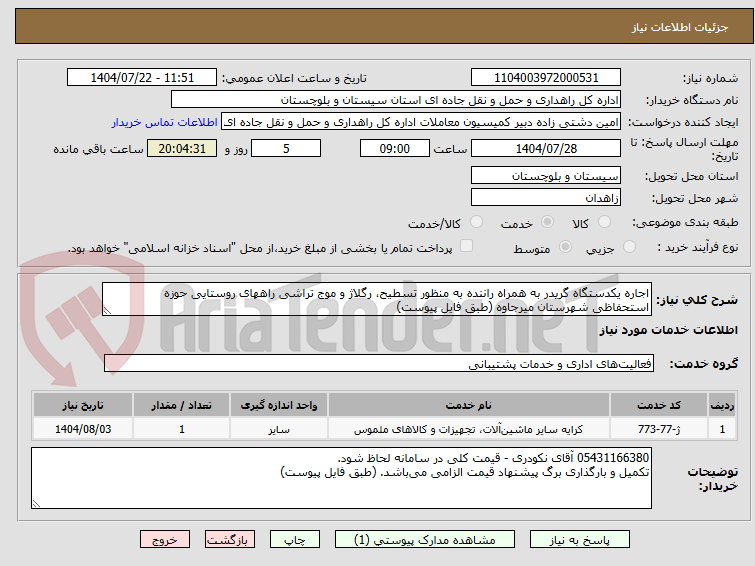This screenshot has width=755, height=566.
Task: Click the نام دستگاه خریدار field
Action: tap(396, 100)
